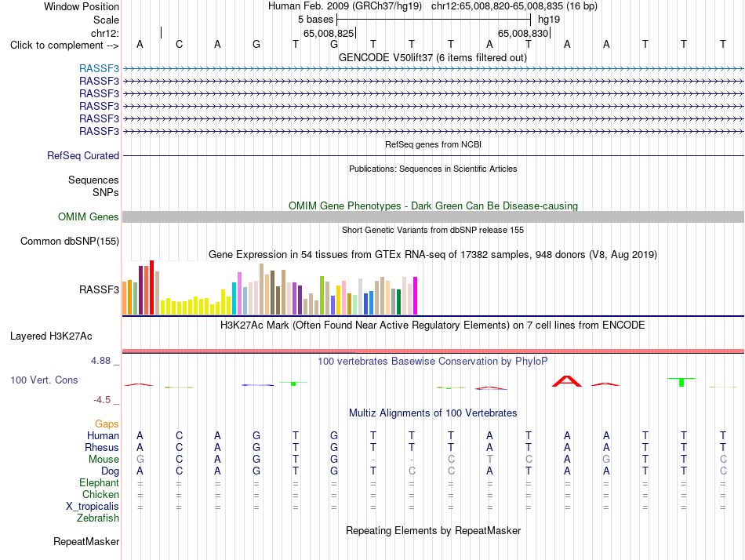Click the '5 bases' scale bar text
Image resolution: width=745 pixels, height=560 pixels.
315,20
